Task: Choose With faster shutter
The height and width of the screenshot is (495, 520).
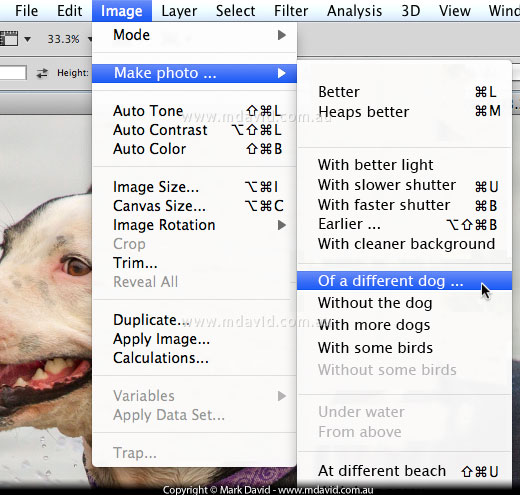Action: (404, 205)
